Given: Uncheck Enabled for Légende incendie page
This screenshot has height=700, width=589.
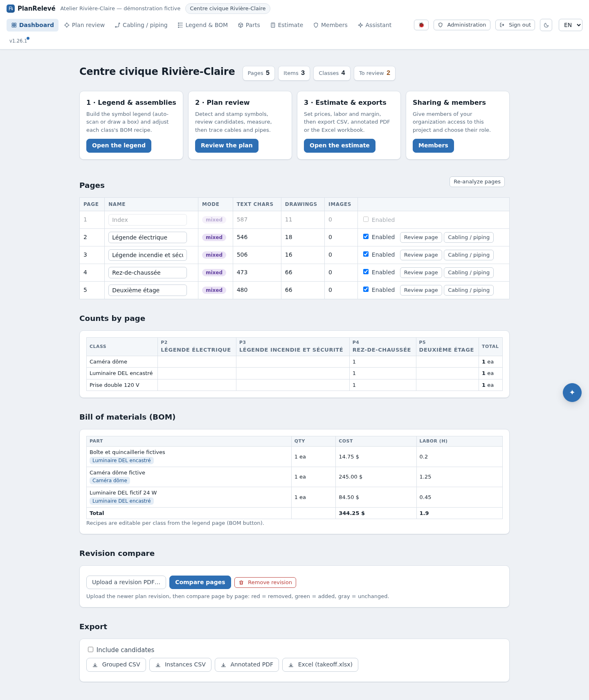Looking at the screenshot, I should pos(366,254).
